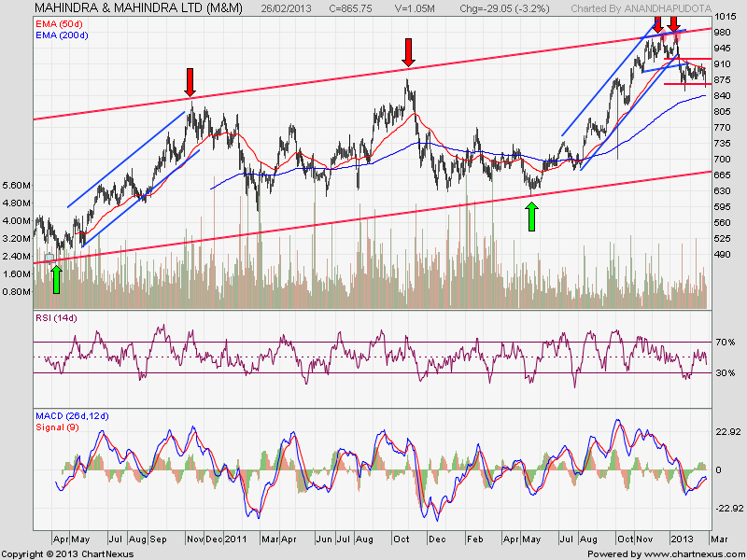Click the MAHINDRA & MAHINDRA LTD (M&M) chart title
The image size is (747, 560).
point(138,8)
